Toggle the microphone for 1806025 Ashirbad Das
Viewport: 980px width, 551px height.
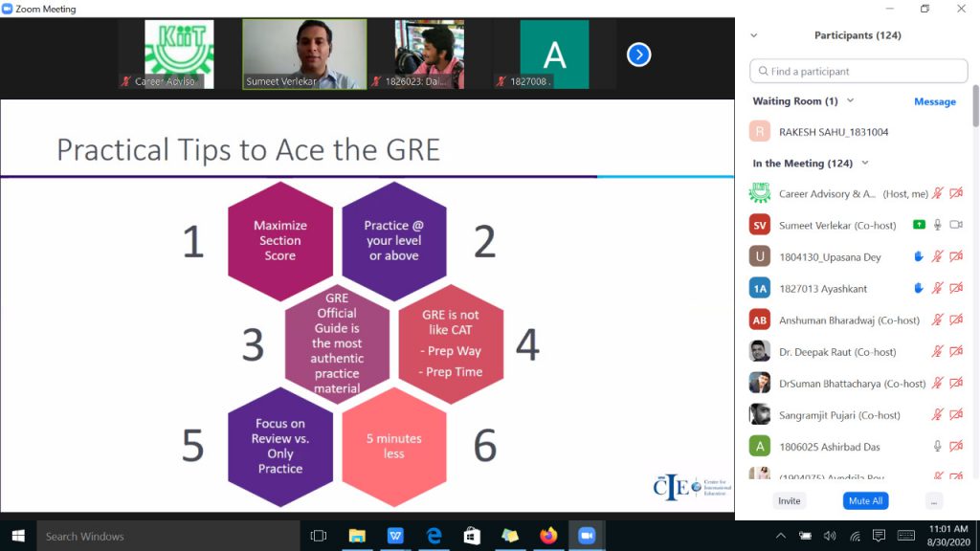pyautogui.click(x=938, y=447)
